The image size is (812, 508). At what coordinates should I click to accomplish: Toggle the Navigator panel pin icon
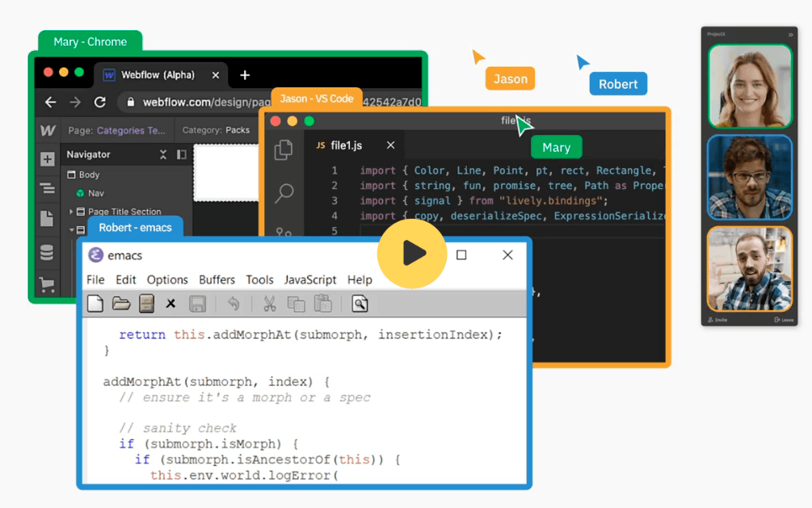(181, 154)
